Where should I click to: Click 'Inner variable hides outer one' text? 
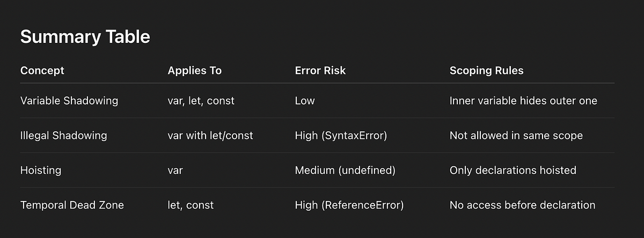click(523, 101)
